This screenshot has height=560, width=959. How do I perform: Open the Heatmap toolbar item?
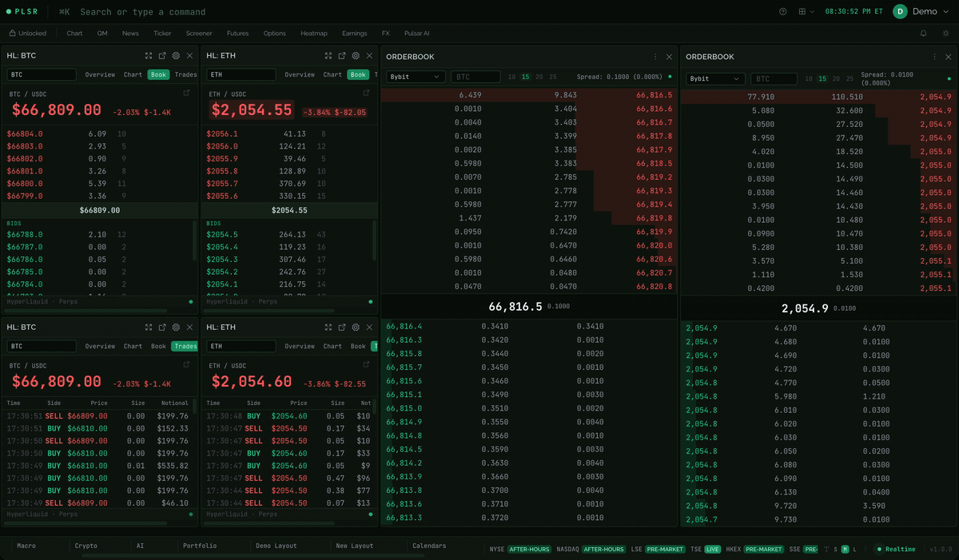[314, 34]
